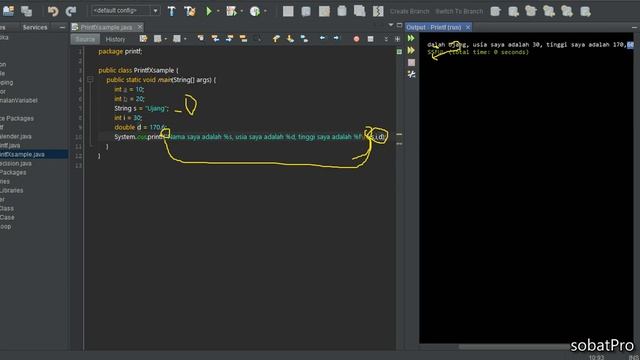Maximize the editor window with the square icon
The height and width of the screenshot is (360, 640).
[x=399, y=25]
